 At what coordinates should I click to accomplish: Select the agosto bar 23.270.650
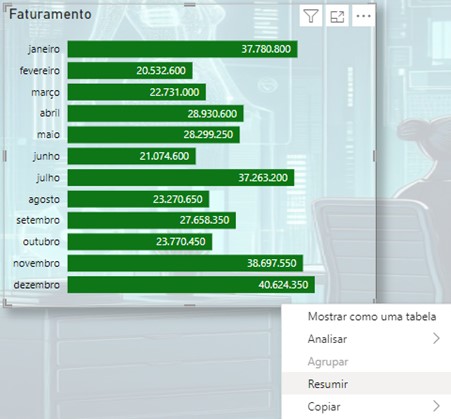click(x=138, y=199)
